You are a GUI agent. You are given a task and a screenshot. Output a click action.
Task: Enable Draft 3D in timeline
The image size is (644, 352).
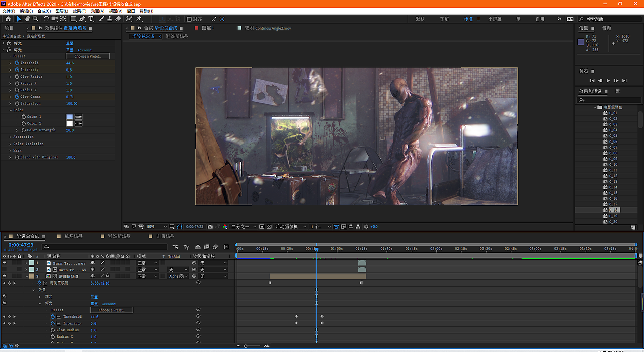186,247
